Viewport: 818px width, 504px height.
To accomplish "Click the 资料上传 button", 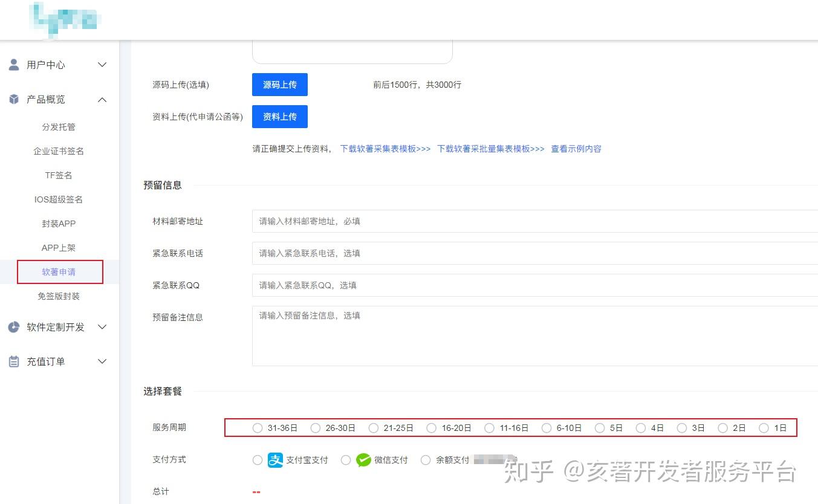I will [280, 117].
